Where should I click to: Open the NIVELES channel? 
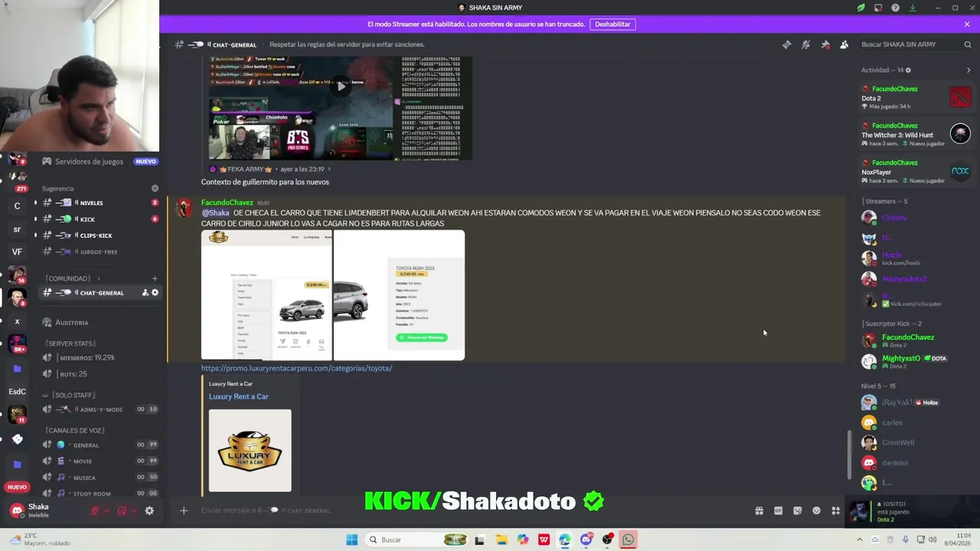point(99,203)
